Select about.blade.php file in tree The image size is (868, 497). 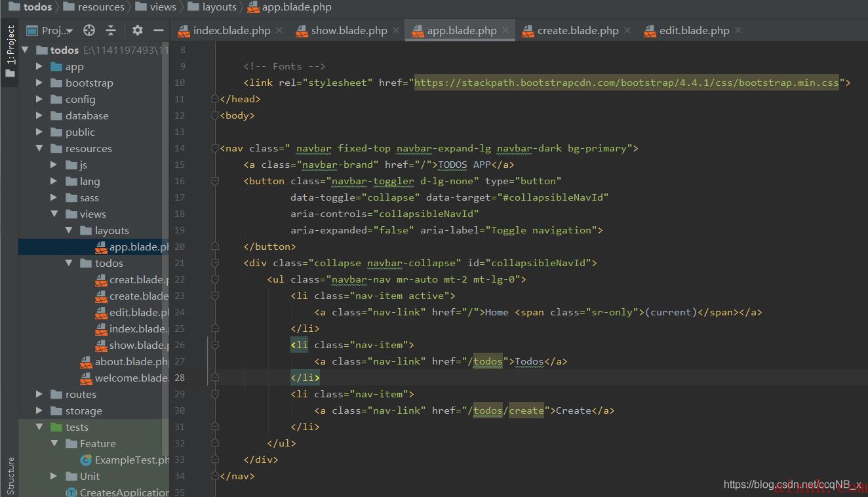124,361
